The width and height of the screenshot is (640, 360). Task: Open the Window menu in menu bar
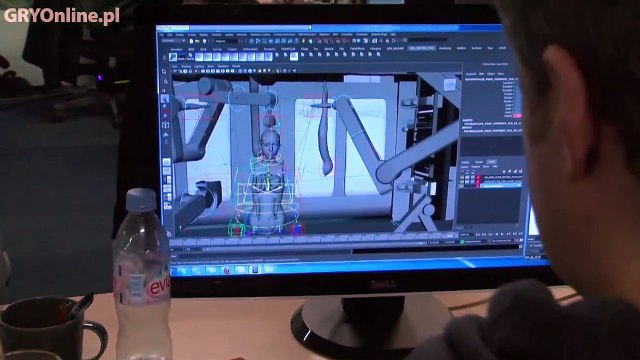pyautogui.click(x=216, y=35)
